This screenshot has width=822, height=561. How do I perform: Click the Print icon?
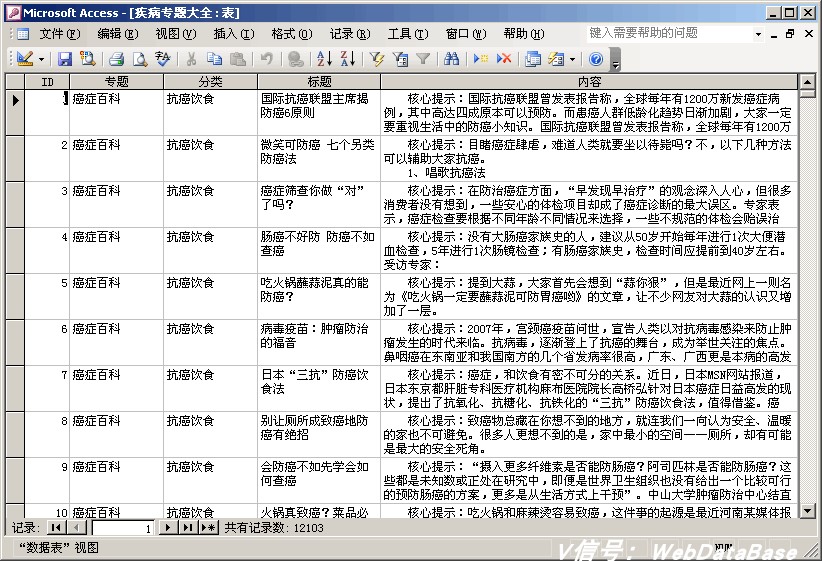116,59
